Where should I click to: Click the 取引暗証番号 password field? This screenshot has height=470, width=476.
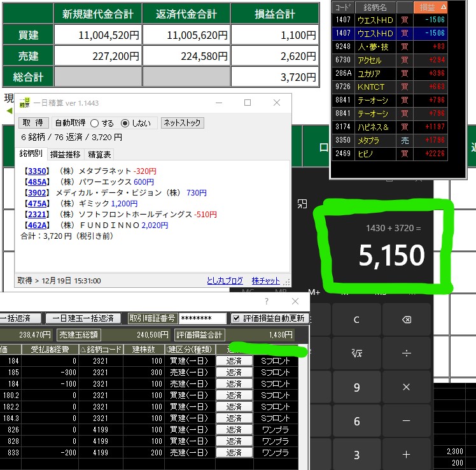(202, 318)
